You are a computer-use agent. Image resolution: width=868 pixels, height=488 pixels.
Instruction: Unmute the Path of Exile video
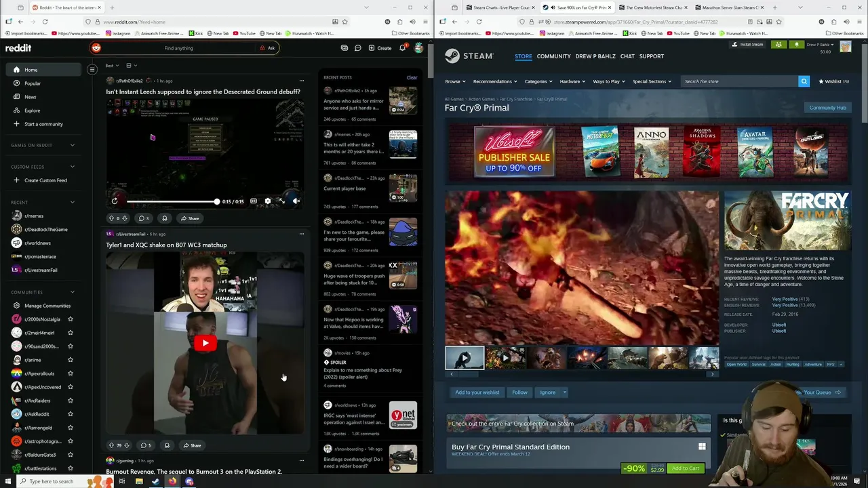click(296, 201)
